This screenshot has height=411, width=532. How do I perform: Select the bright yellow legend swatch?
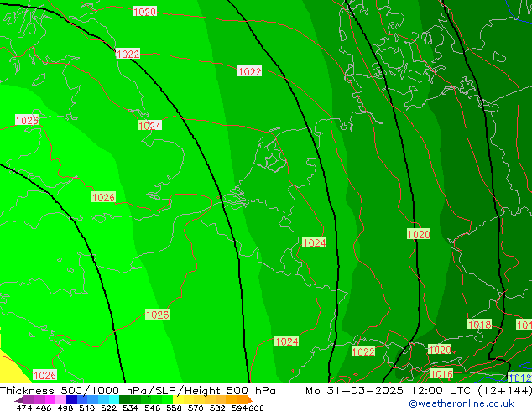pos(178,400)
